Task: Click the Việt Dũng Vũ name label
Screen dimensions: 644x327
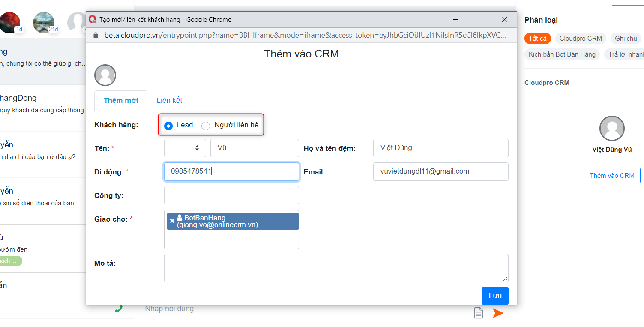Action: click(x=612, y=150)
